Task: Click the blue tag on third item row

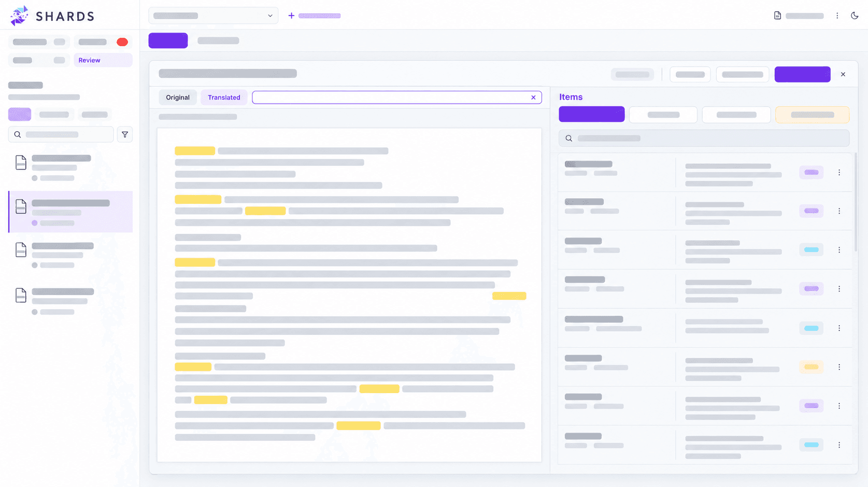Action: point(812,250)
